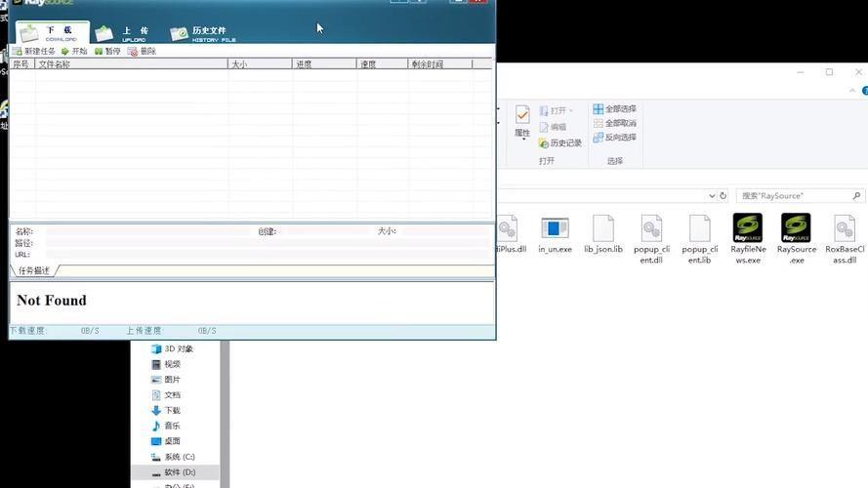Open 3D 对象 in navigation pane
This screenshot has width=868, height=488.
tap(172, 348)
